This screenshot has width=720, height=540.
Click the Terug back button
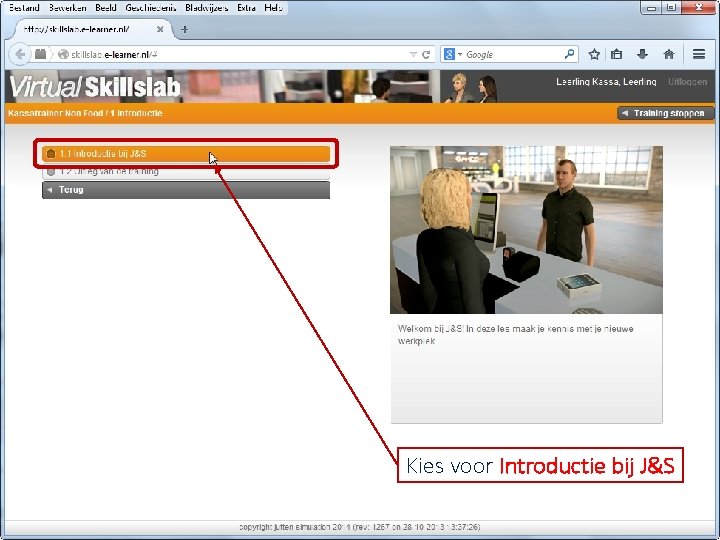pyautogui.click(x=186, y=190)
